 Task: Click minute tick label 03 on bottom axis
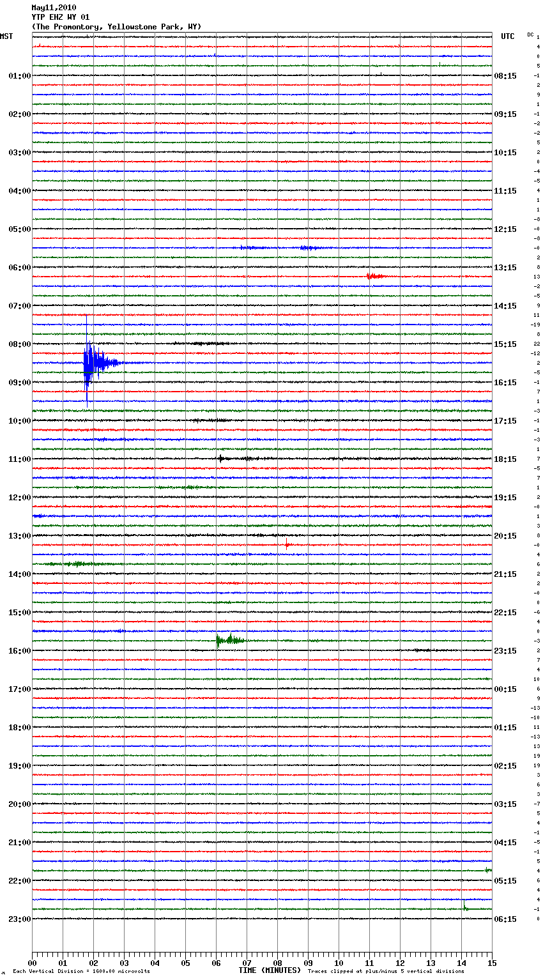pos(124,963)
